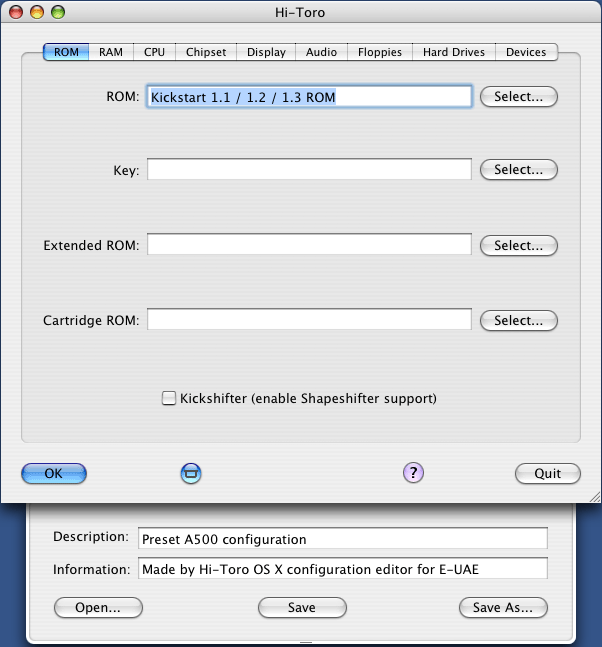Click Save button in the drawer
602x647 pixels.
[302, 607]
